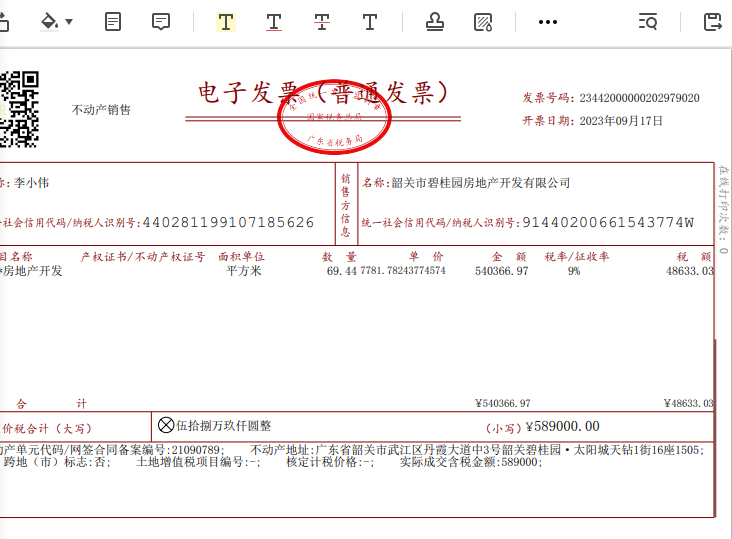Open the fill color dropdown arrow
Screen dimensions: 732x539
[69, 22]
